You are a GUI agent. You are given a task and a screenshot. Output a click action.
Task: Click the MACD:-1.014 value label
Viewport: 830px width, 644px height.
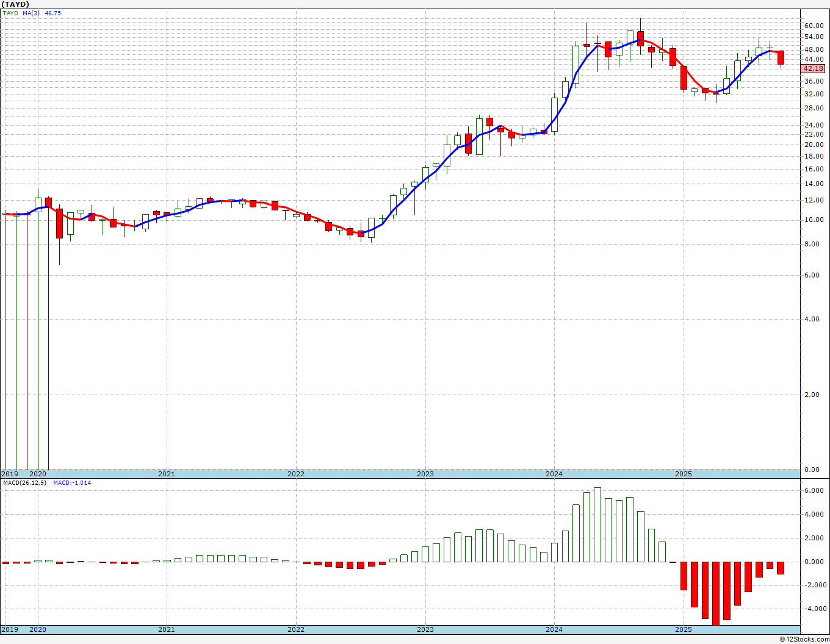click(x=72, y=482)
